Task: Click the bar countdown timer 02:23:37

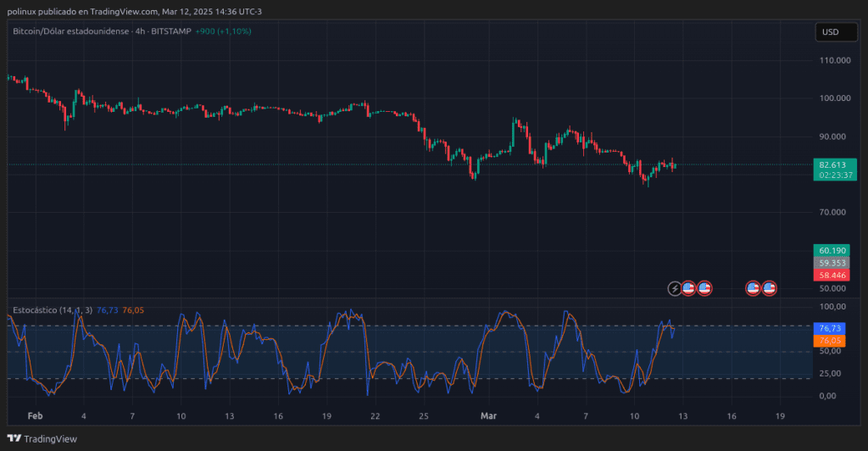Action: click(833, 175)
